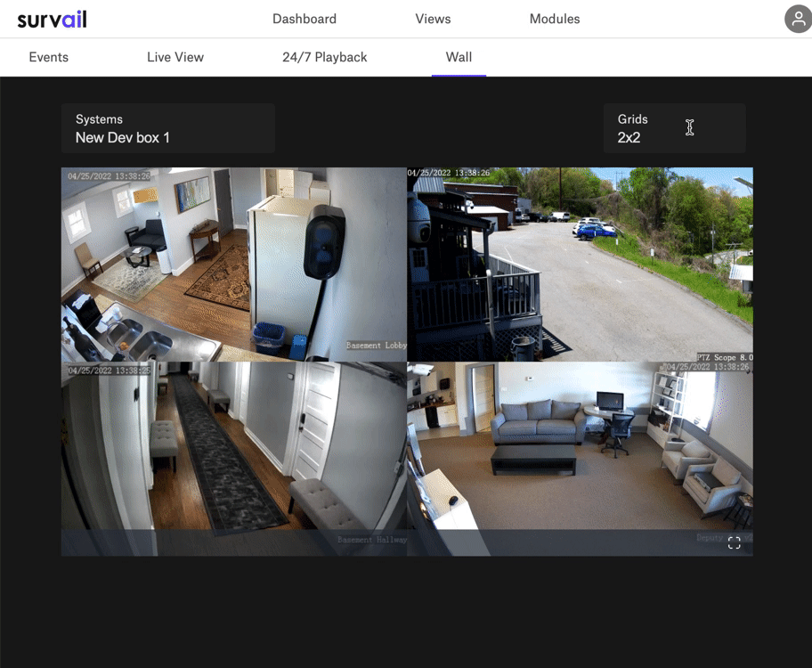This screenshot has height=668, width=812.
Task: Click the Basement Lobby camera label
Action: pos(377,346)
